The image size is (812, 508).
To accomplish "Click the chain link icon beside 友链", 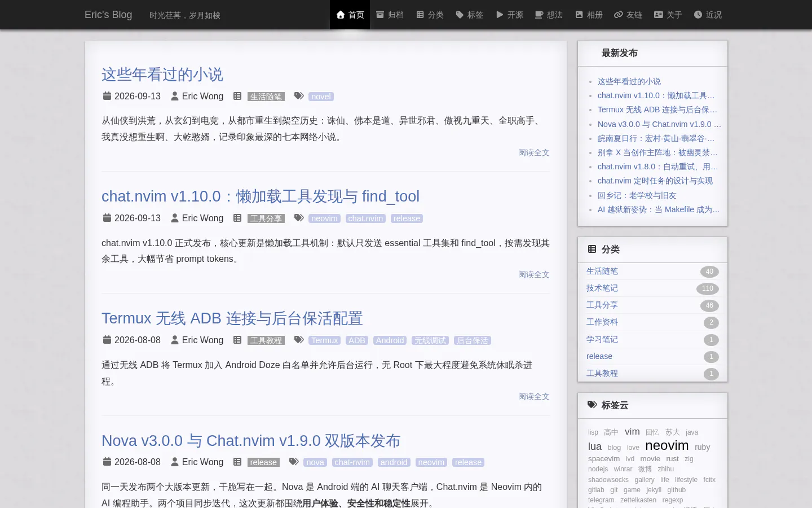I will [619, 15].
